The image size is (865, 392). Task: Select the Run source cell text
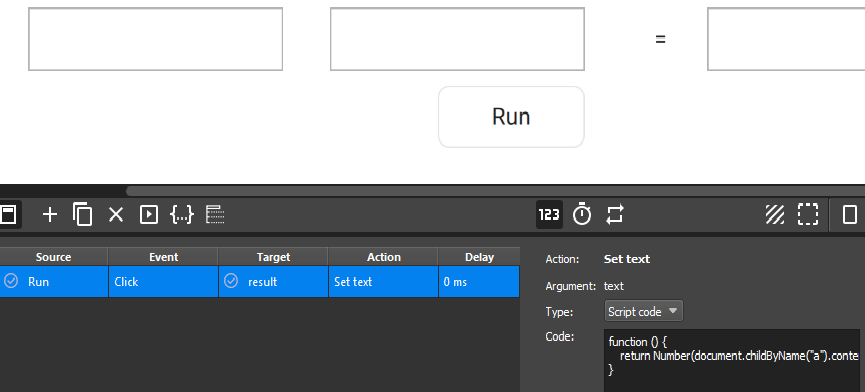click(39, 282)
